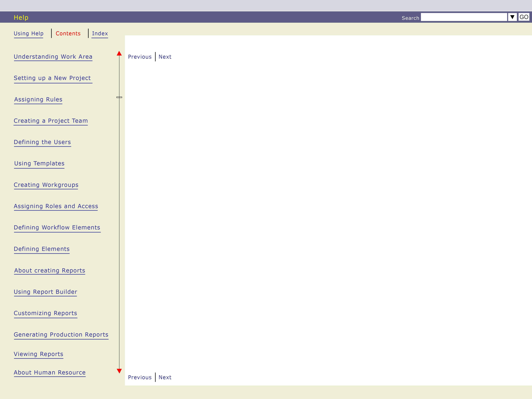532x399 pixels.
Task: Select Assigning Rules topic
Action: pos(38,100)
